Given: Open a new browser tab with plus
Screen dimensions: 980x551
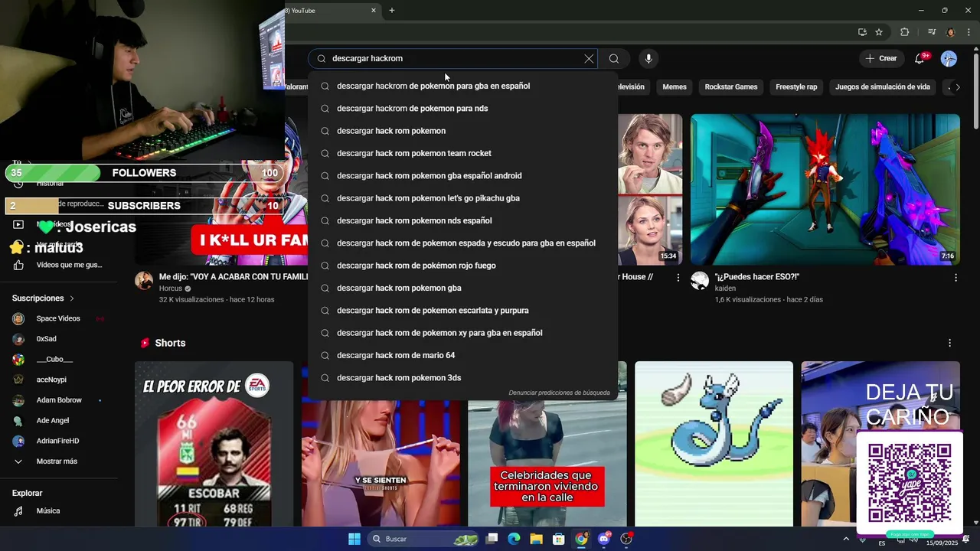Looking at the screenshot, I should (x=392, y=11).
